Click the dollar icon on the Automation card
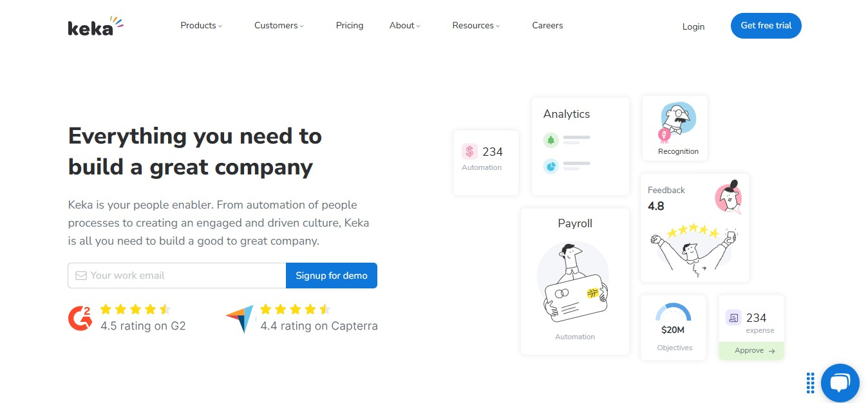 click(x=469, y=151)
